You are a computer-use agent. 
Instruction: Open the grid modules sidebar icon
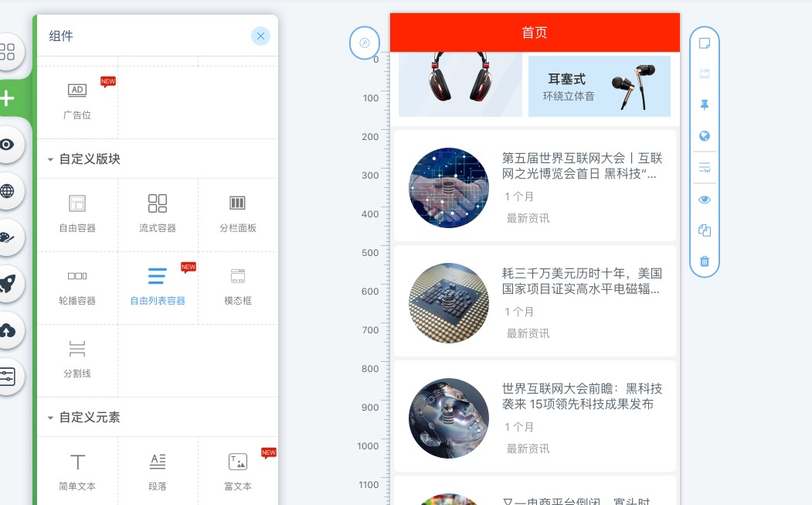tap(7, 52)
